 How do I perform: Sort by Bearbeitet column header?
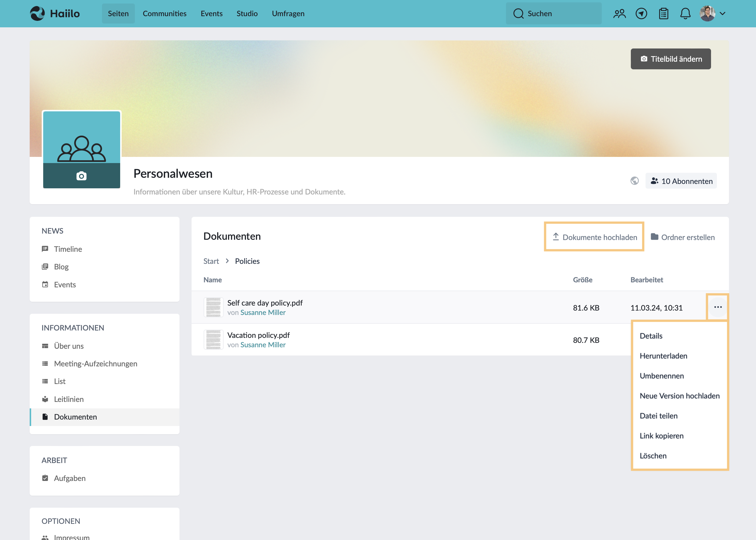pyautogui.click(x=647, y=280)
